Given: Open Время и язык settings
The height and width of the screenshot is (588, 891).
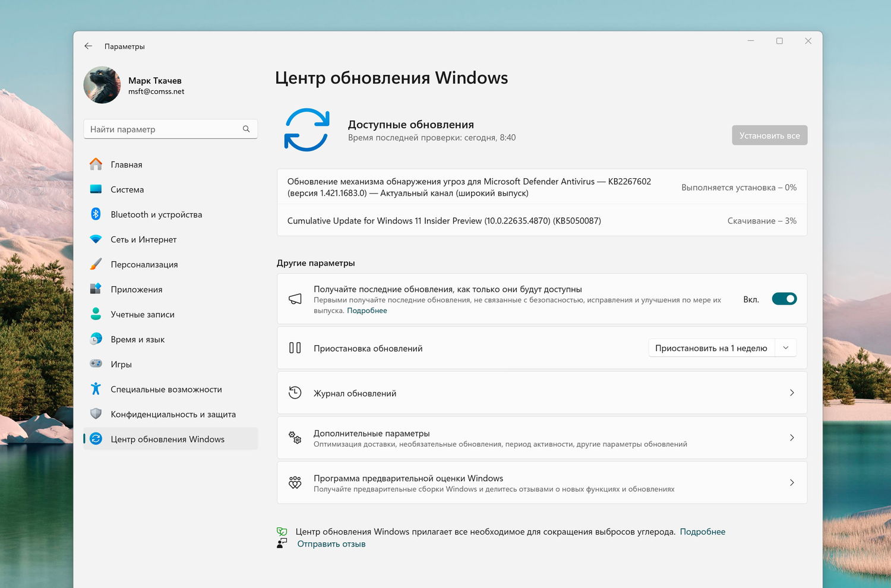Looking at the screenshot, I should click(171, 339).
